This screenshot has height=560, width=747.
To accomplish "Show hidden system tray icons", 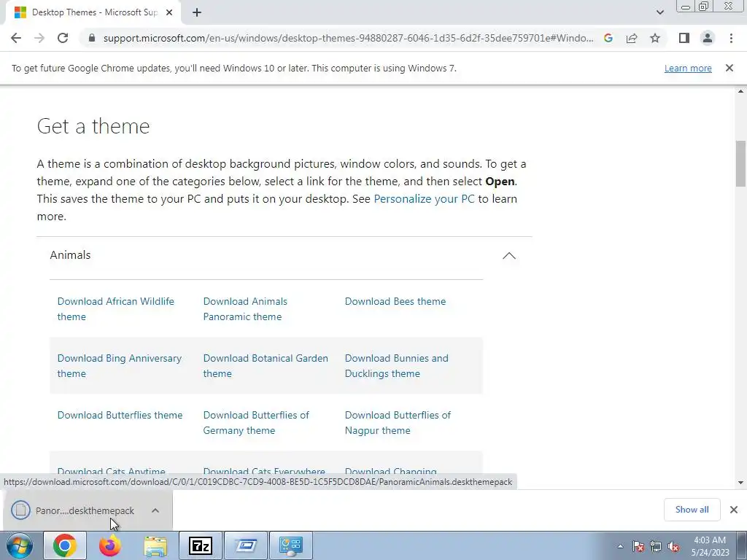I will pos(620,546).
